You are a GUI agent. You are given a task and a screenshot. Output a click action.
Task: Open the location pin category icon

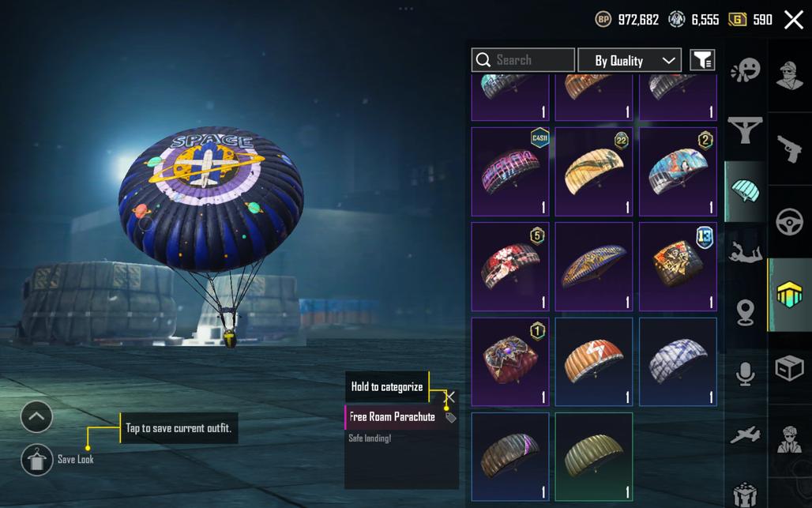(745, 313)
